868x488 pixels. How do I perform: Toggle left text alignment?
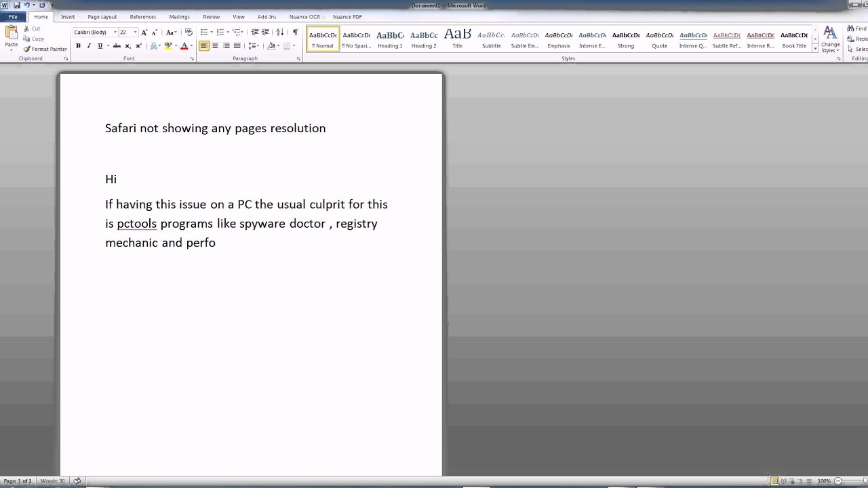click(204, 46)
